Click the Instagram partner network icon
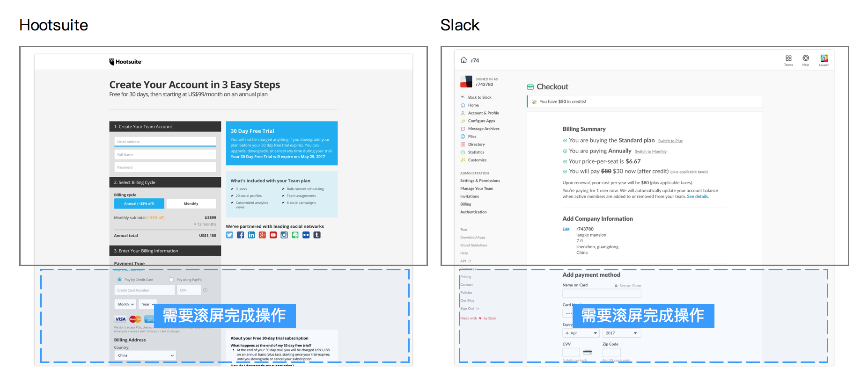868x390 pixels. point(284,235)
